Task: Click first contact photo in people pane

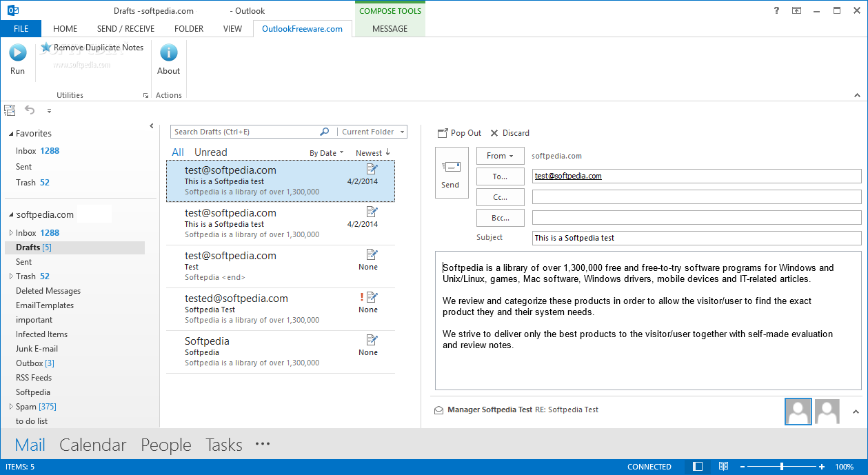Action: pos(798,412)
